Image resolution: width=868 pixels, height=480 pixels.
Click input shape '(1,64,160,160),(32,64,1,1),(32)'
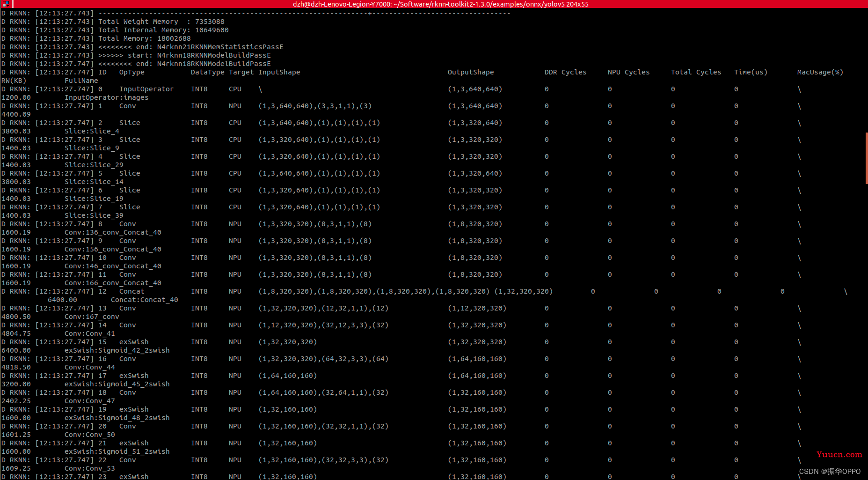(x=323, y=392)
